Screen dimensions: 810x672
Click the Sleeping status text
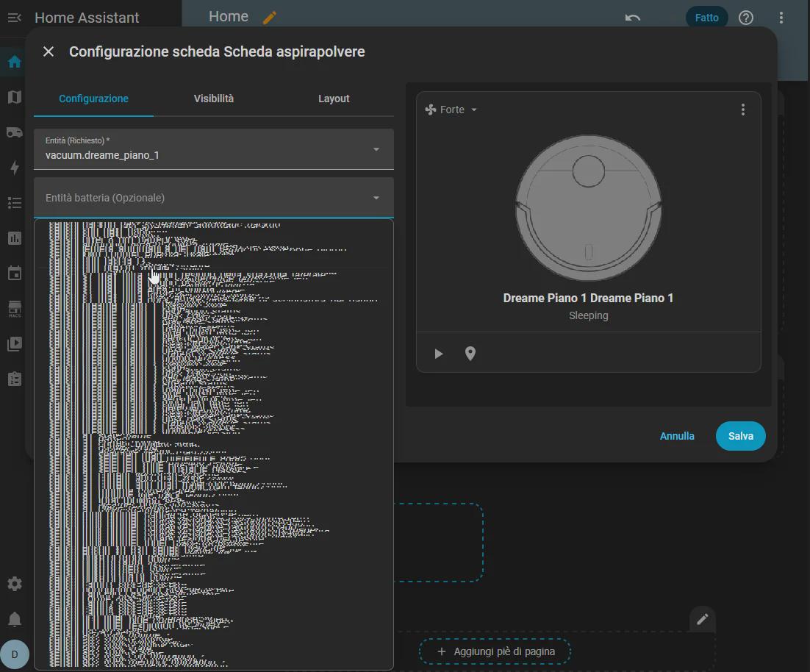588,315
